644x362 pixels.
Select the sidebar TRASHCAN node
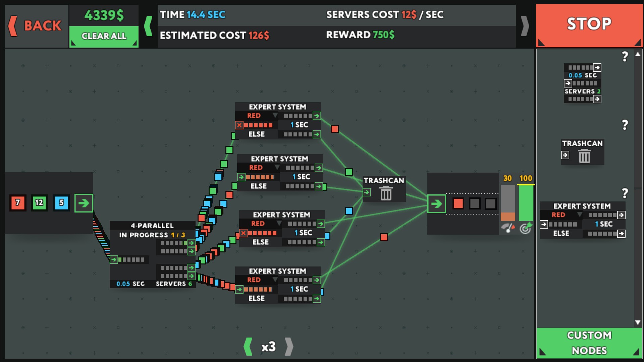click(x=583, y=152)
